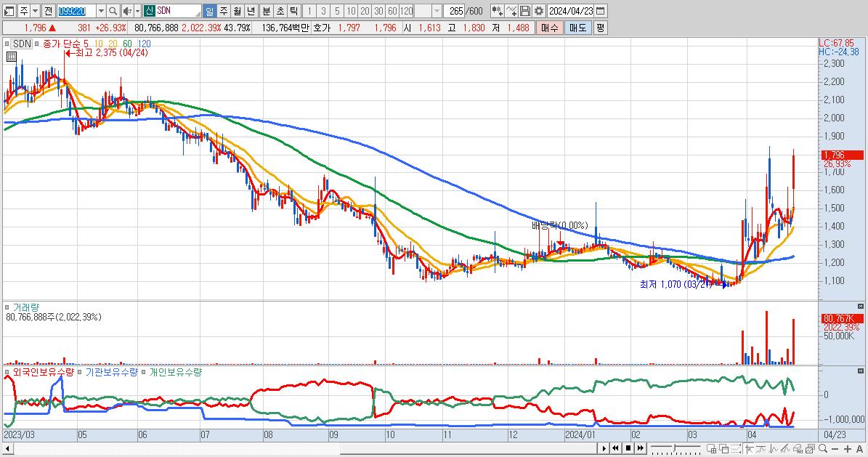This screenshot has width=868, height=457.
Task: Select interval preset 5
Action: pos(337,10)
